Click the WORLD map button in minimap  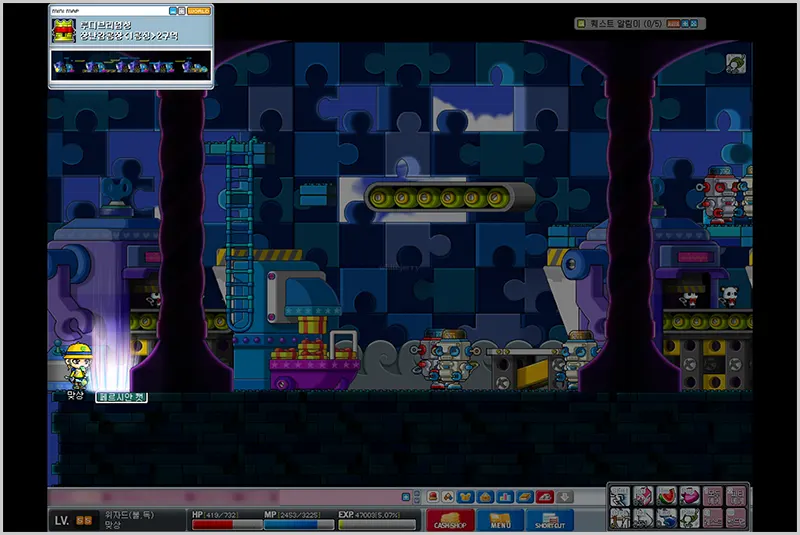(x=199, y=11)
